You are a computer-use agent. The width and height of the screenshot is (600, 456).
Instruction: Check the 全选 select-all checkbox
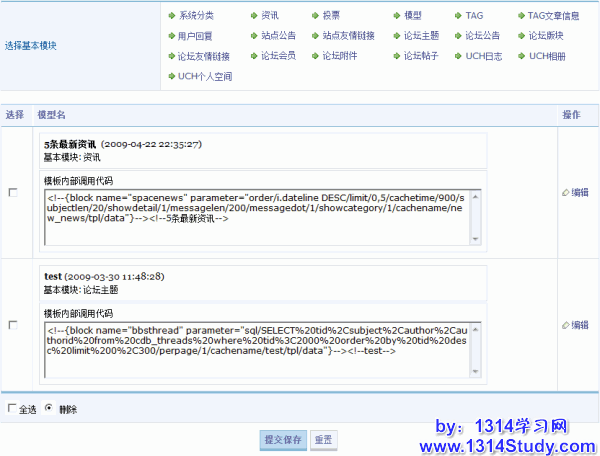pos(12,408)
